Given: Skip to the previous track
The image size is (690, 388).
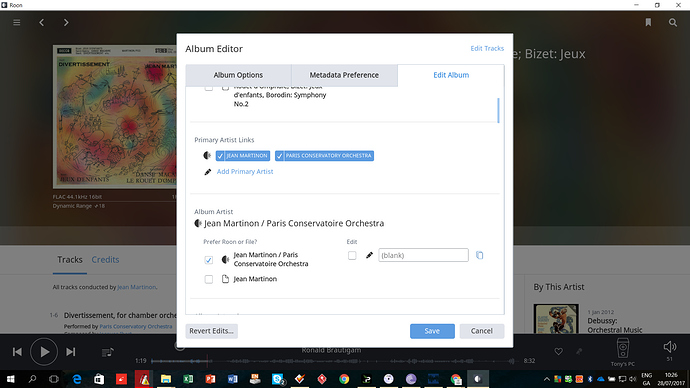Looking at the screenshot, I should tap(17, 352).
